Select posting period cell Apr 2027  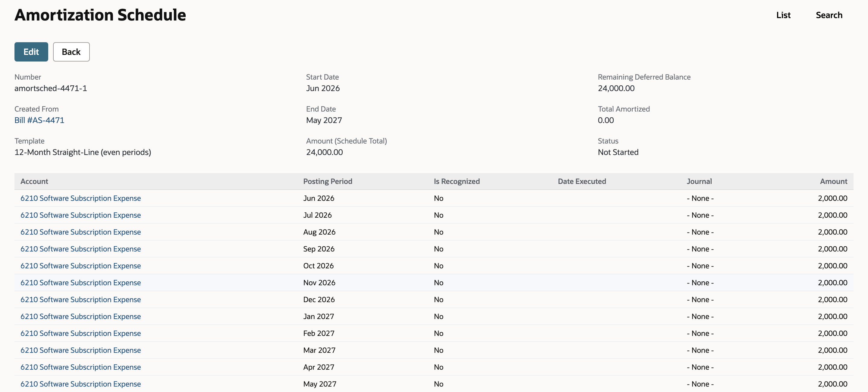click(319, 367)
